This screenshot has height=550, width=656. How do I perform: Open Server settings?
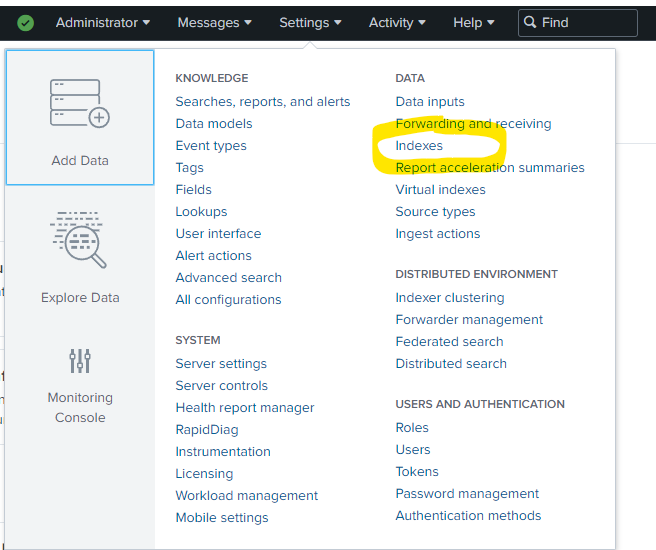[221, 363]
